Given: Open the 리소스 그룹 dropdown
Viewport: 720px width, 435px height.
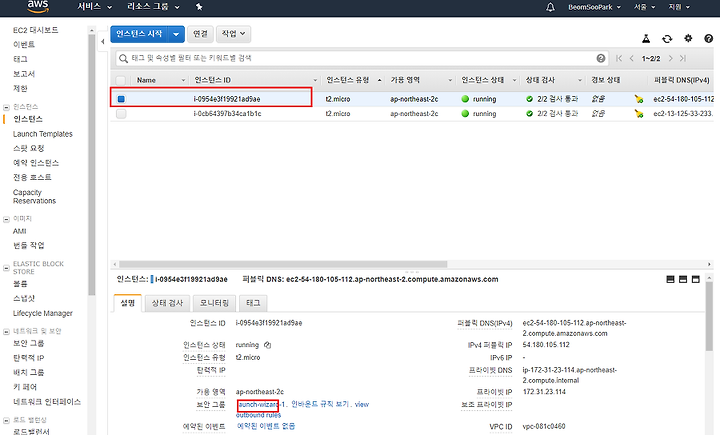Looking at the screenshot, I should tap(153, 7).
